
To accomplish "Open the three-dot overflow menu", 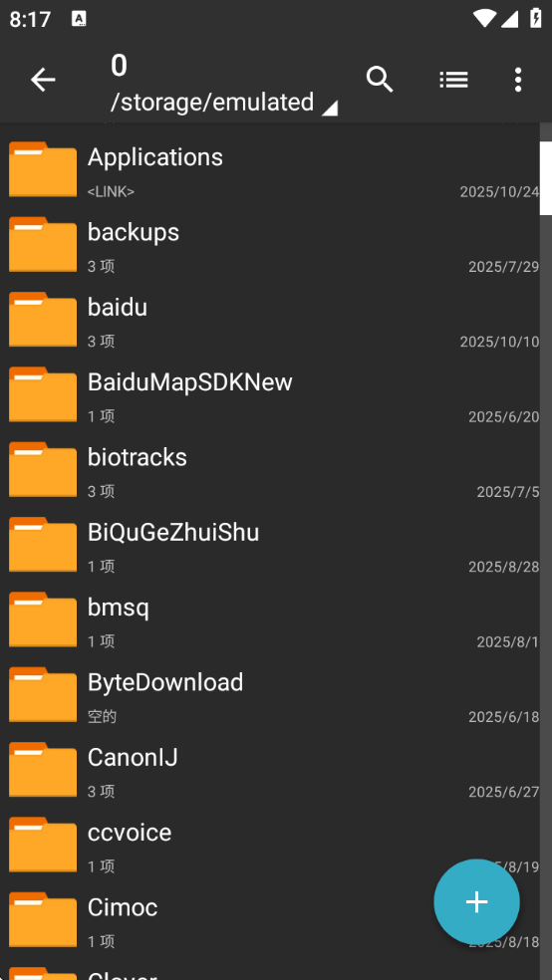I will 517,80.
